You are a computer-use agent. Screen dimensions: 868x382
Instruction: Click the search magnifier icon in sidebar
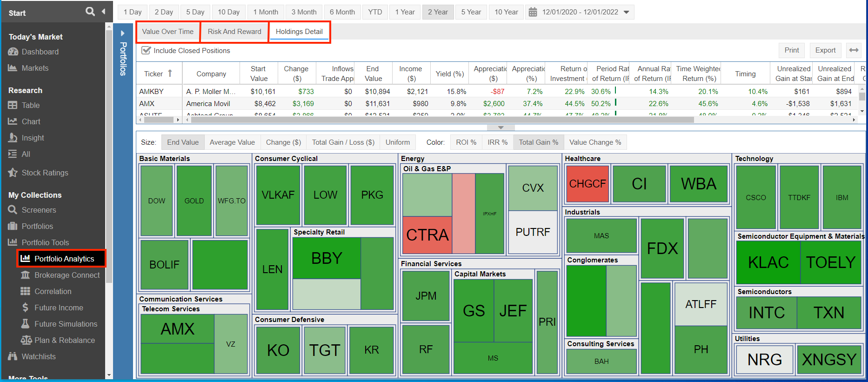90,12
